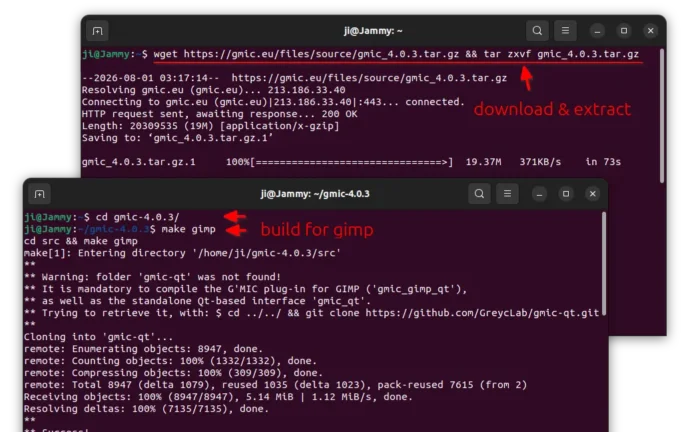Click "Cloning into 'gmic-qt'..." line
Image resolution: width=700 pixels, height=432 pixels.
[x=98, y=337]
